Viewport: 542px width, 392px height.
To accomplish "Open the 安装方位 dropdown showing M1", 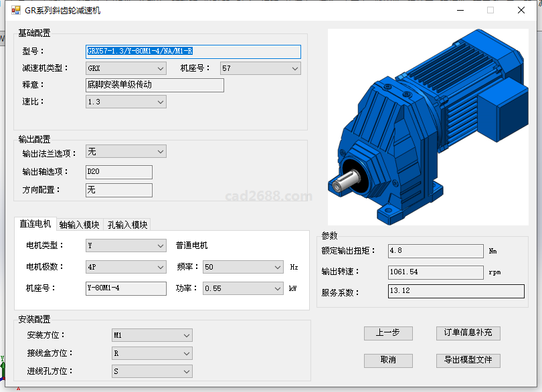I will [152, 335].
